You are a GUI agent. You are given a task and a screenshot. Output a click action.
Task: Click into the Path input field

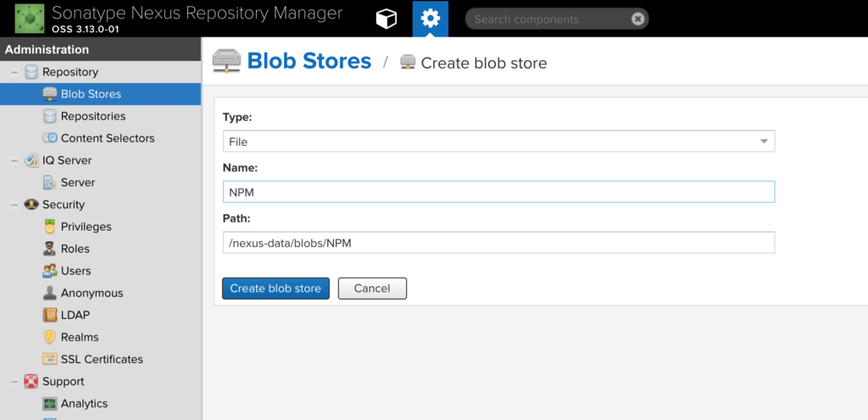(x=498, y=243)
